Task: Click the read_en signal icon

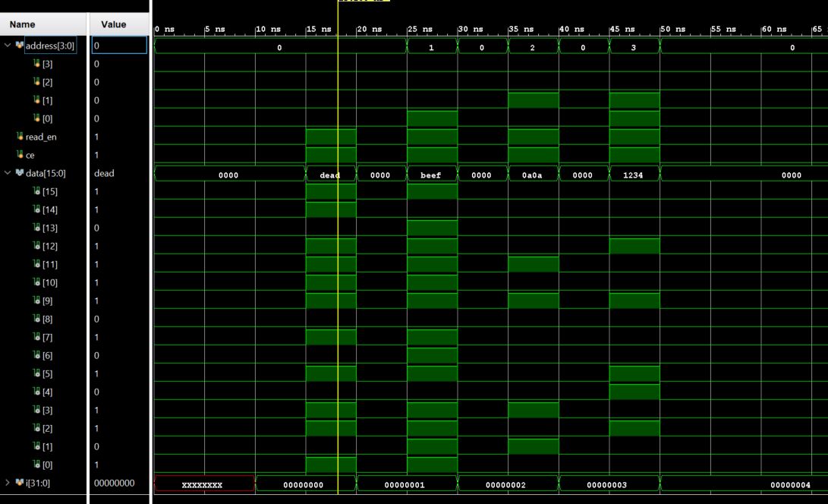Action: (x=20, y=137)
